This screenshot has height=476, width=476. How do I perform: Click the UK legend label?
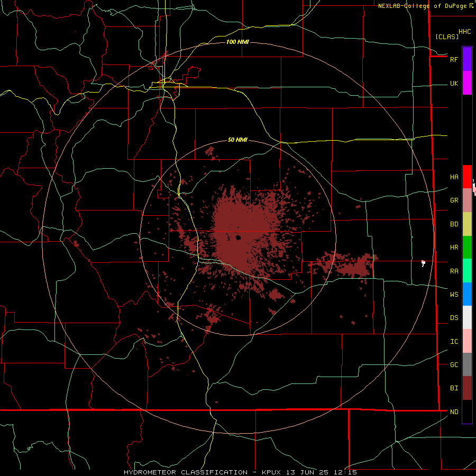pyautogui.click(x=454, y=84)
